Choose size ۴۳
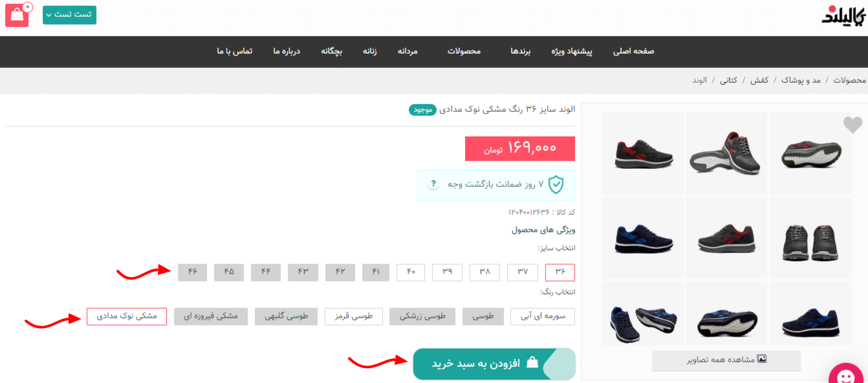 [x=303, y=272]
